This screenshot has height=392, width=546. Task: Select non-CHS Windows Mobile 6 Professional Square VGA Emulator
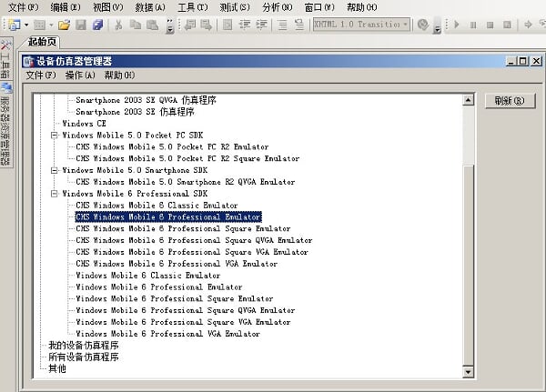coord(183,322)
